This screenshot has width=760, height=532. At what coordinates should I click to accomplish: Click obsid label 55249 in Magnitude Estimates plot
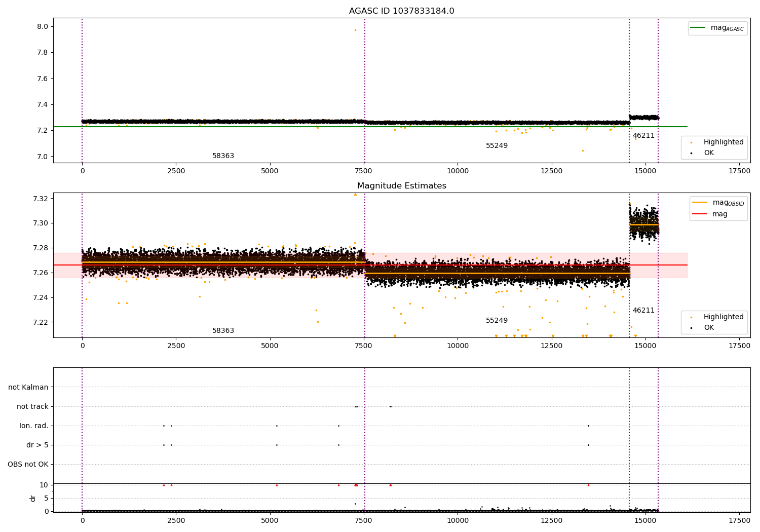coord(497,321)
